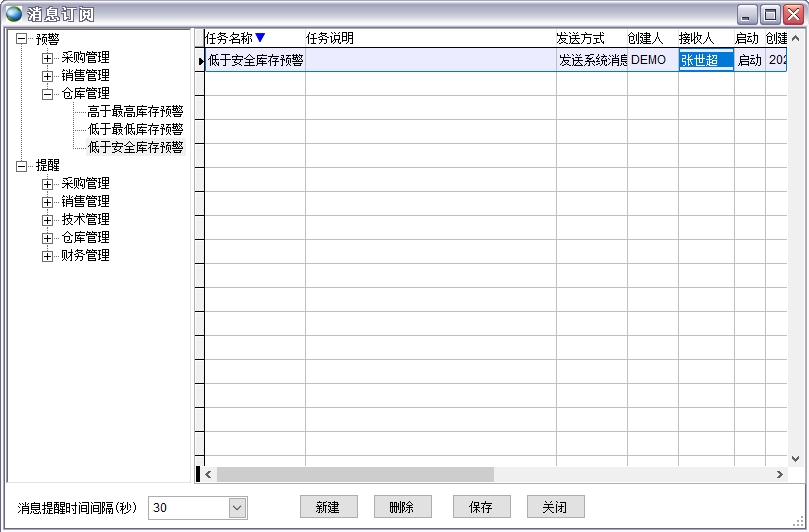809x532 pixels.
Task: Click the horizontal scrollbar right arrow
Action: coord(780,474)
